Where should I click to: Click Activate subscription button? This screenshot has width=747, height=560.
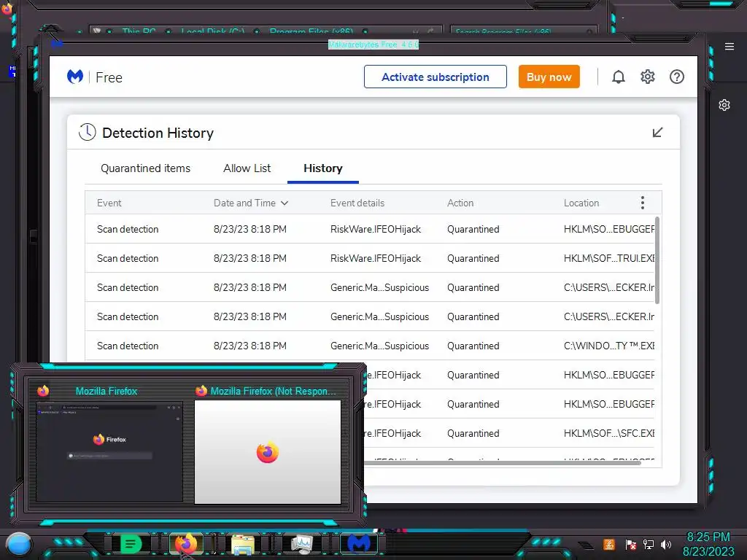pyautogui.click(x=436, y=77)
